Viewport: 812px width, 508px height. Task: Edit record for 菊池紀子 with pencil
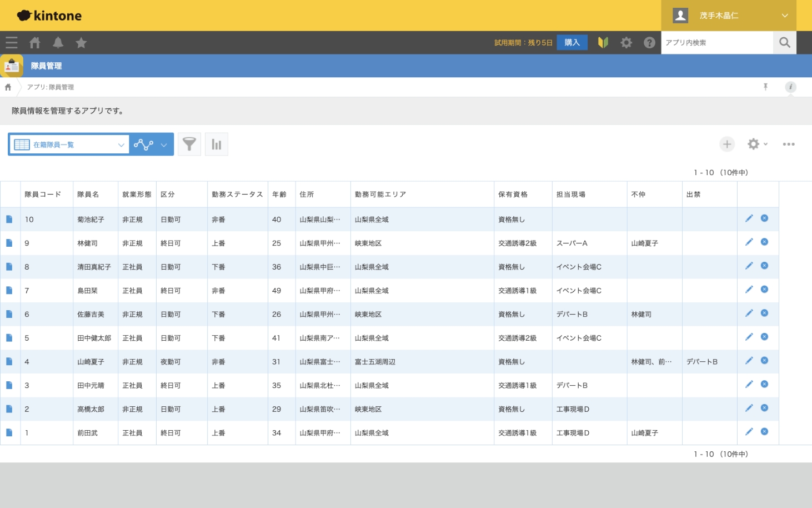(x=749, y=218)
